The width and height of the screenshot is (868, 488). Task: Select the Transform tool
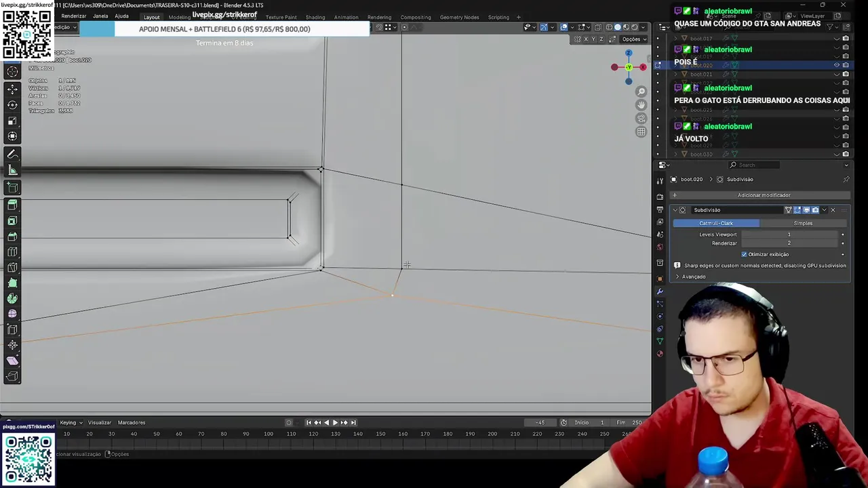click(x=12, y=136)
